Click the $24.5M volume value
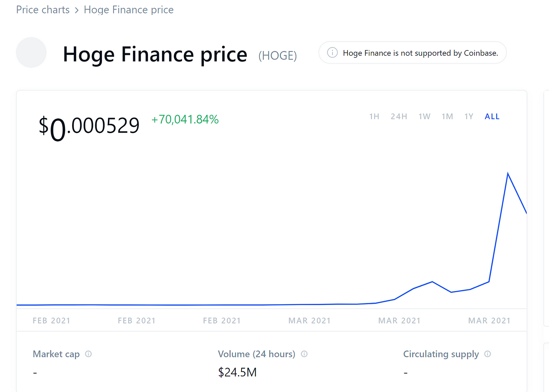This screenshot has height=392, width=549. [x=237, y=372]
